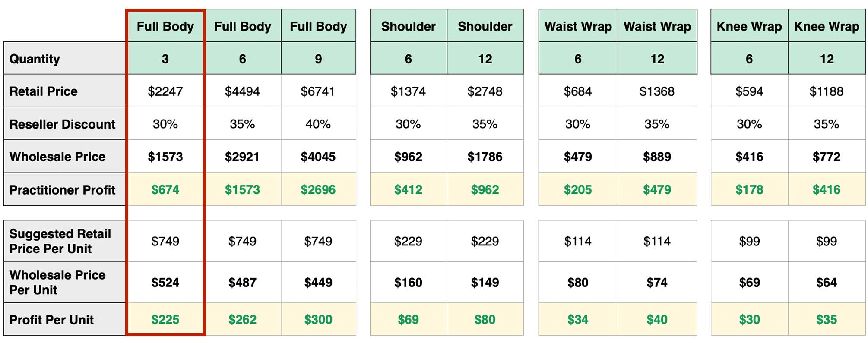Image resolution: width=868 pixels, height=343 pixels.
Task: Select the Quantity row label
Action: [x=65, y=58]
